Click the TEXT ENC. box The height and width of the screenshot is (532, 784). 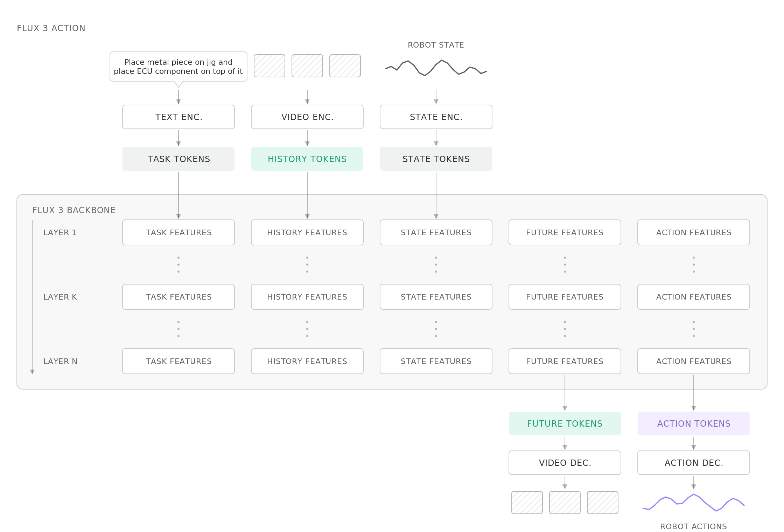coord(178,117)
